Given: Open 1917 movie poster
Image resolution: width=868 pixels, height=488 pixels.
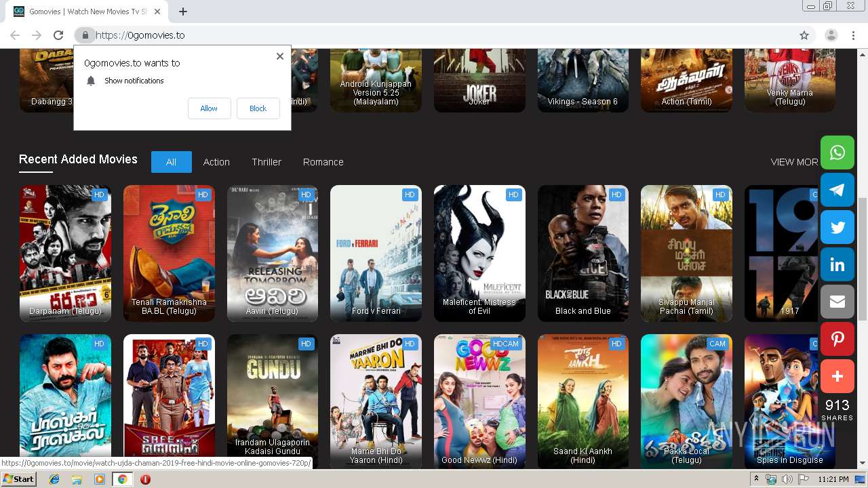Looking at the screenshot, I should tap(782, 253).
